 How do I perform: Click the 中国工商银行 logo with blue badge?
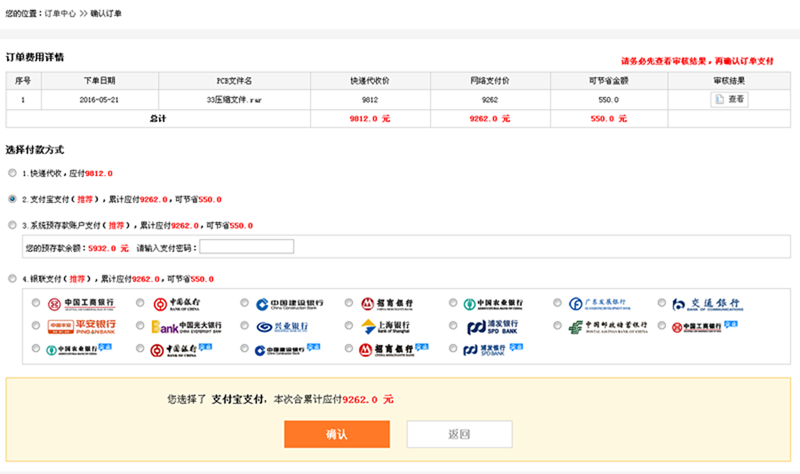705,326
